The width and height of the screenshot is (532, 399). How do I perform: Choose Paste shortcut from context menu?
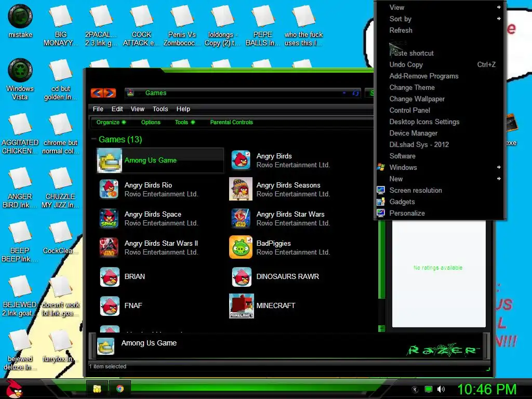(440, 53)
